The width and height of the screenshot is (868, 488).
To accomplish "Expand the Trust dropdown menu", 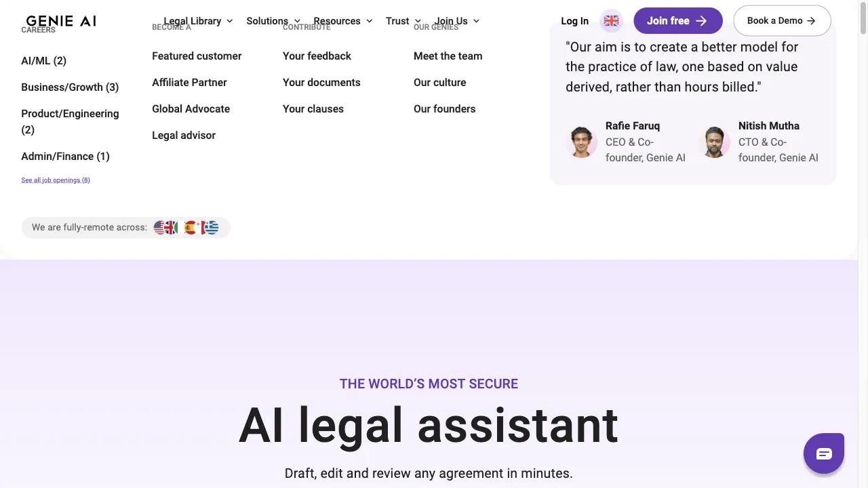I will [403, 21].
